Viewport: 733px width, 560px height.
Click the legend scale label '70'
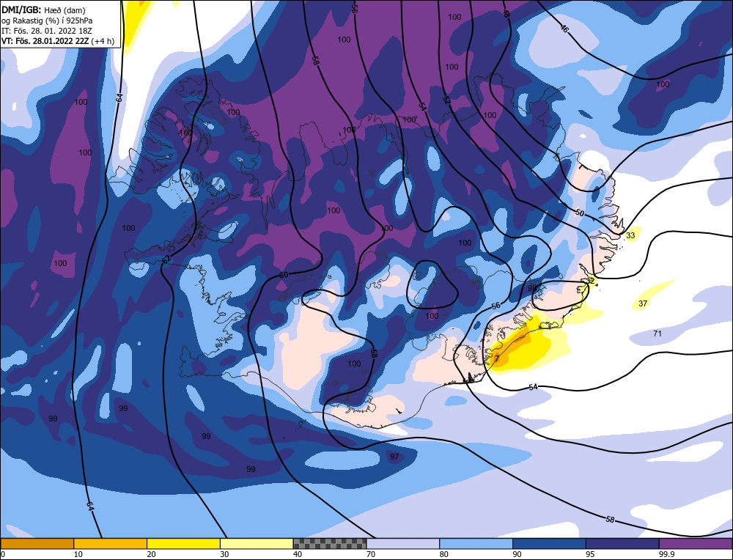[x=371, y=554]
